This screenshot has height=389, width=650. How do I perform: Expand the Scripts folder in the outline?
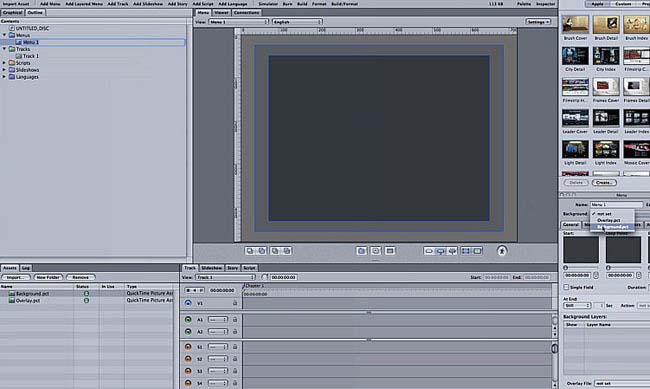(5, 63)
